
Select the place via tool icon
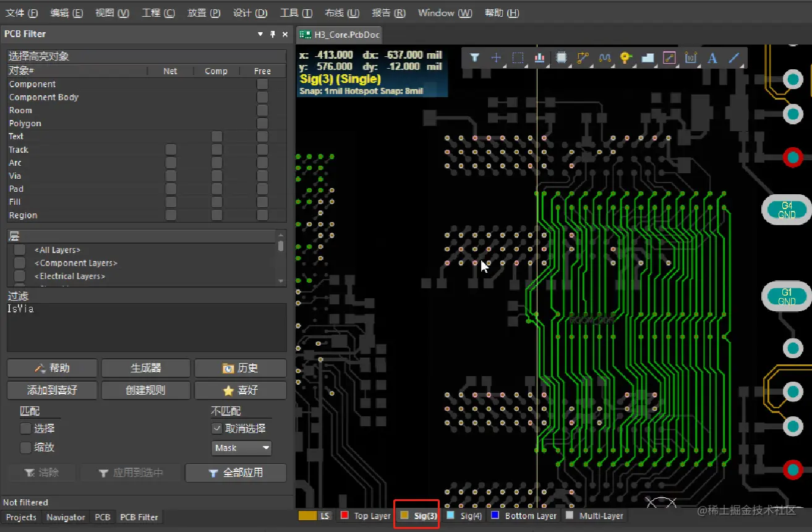(x=626, y=58)
